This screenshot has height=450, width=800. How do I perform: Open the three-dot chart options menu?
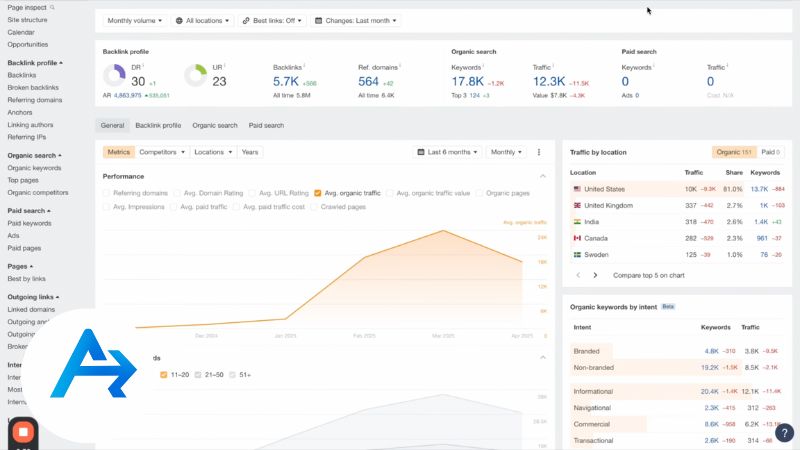(539, 152)
